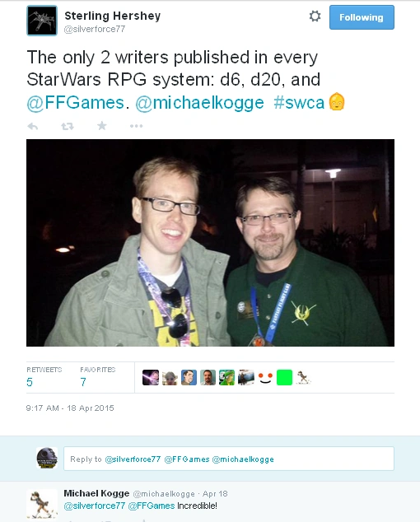The width and height of the screenshot is (420, 522).
Task: Focus the Reply to @silverforce77 input field
Action: point(229,459)
